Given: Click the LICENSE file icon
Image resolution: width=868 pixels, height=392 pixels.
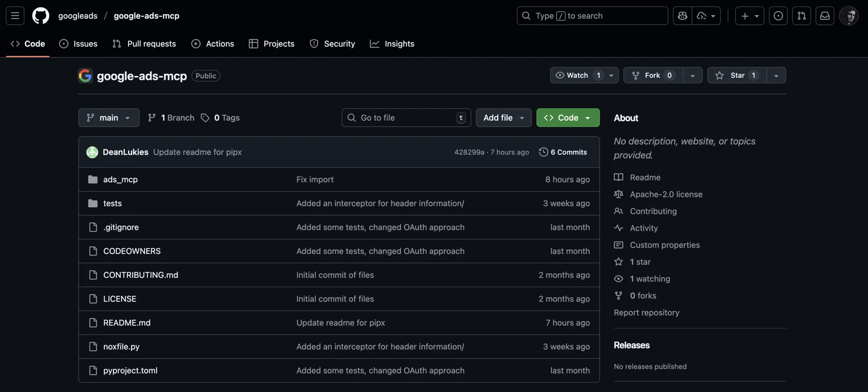Looking at the screenshot, I should coord(93,299).
